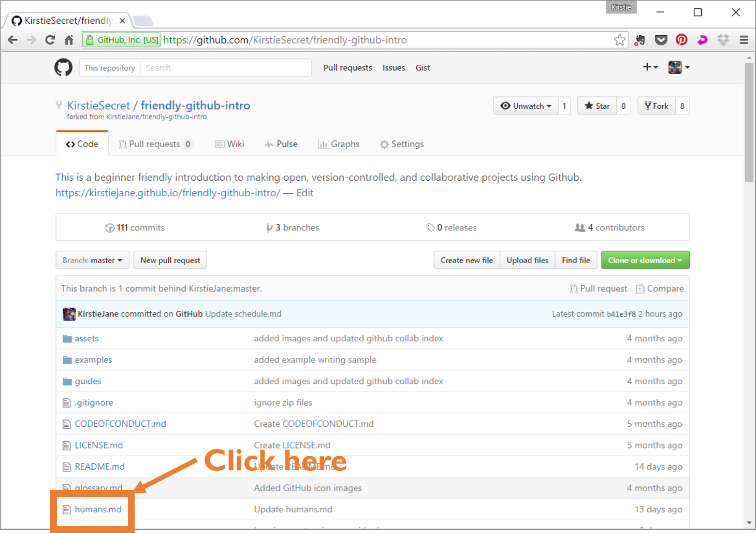Screen dimensions: 756x533
Task: Click the Dropbox extension icon
Action: 723,40
